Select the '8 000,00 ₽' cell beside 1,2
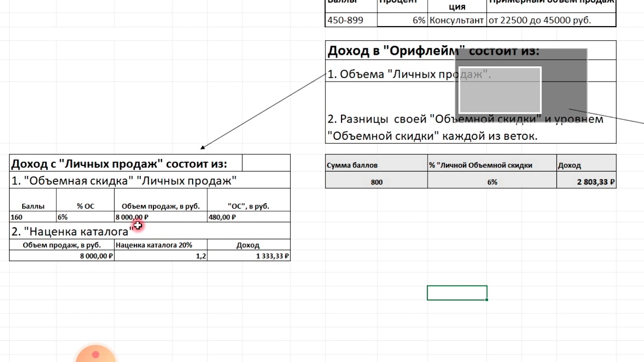Screen dimensions: 644x362 pos(62,256)
